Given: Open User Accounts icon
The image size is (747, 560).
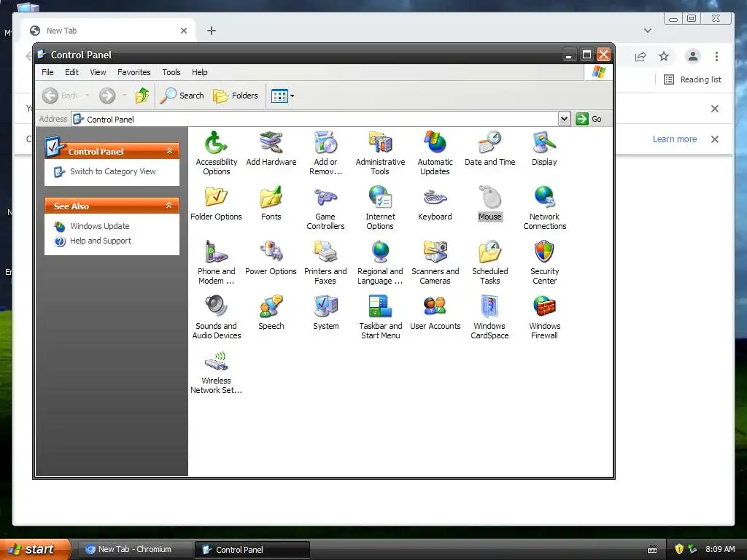Looking at the screenshot, I should coord(435,307).
